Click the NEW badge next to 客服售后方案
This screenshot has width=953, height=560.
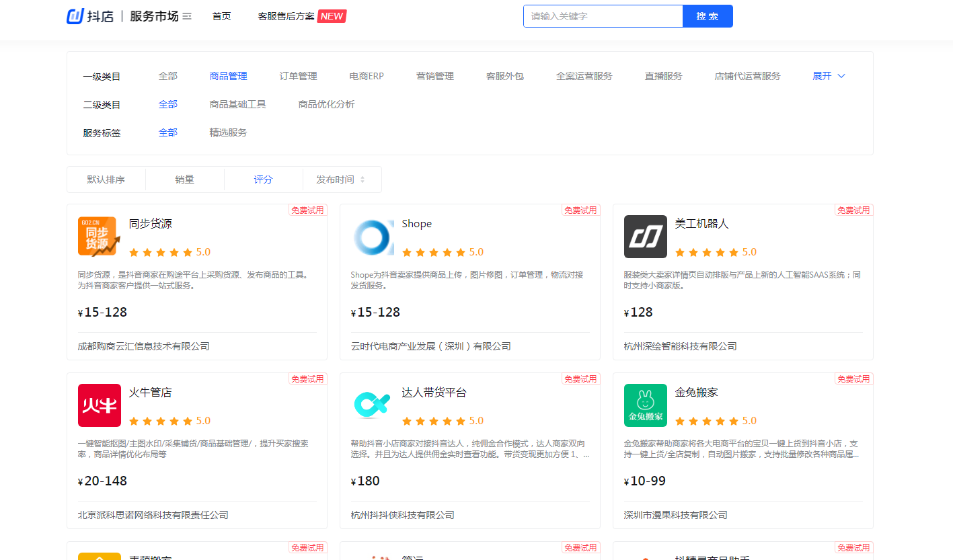332,16
